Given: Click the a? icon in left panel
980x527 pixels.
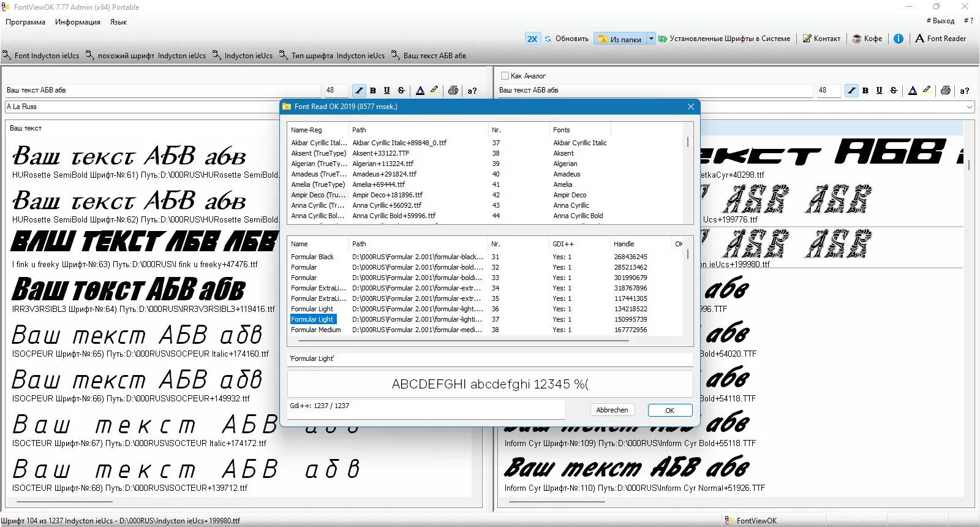Looking at the screenshot, I should [472, 91].
